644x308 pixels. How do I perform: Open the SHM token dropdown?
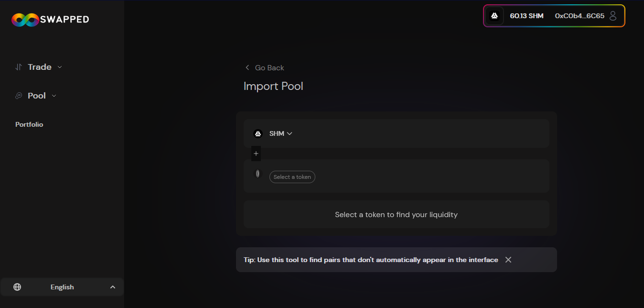click(281, 133)
